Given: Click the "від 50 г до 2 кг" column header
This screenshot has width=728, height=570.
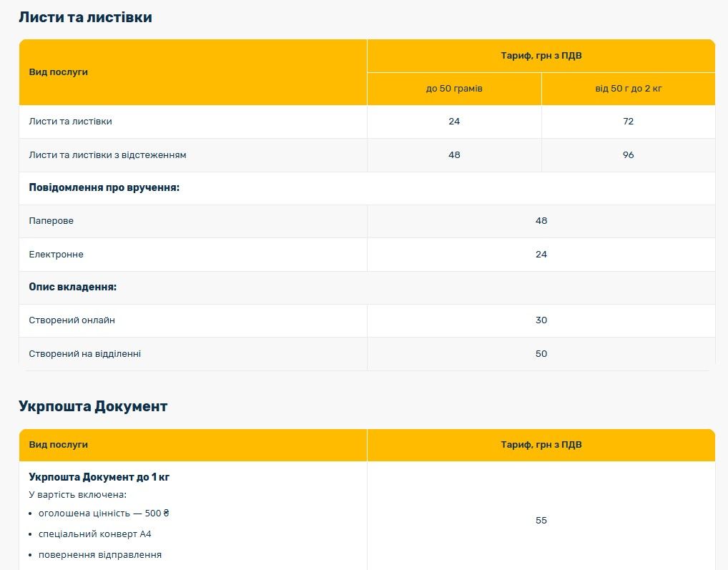Looking at the screenshot, I should (x=628, y=89).
